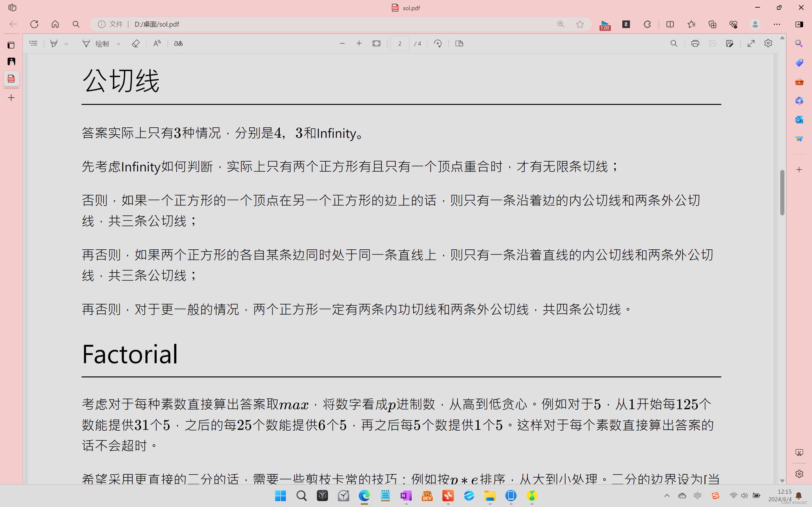Open the highlighter color dropdown
The image size is (812, 507).
click(66, 43)
